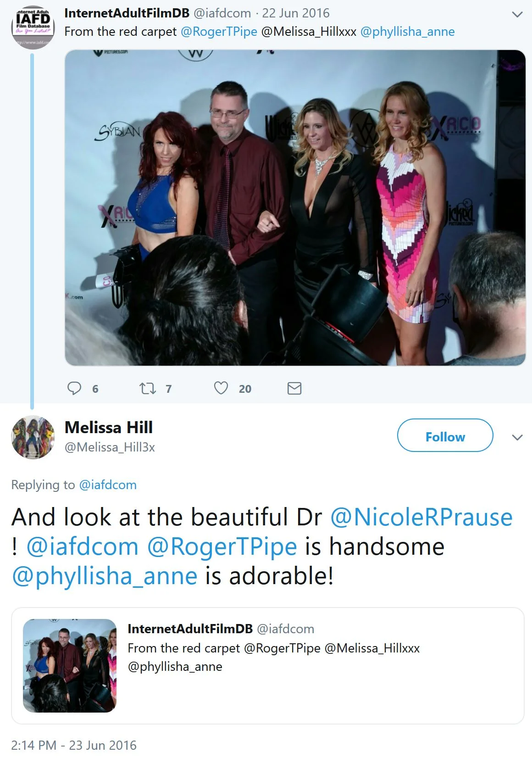Click the 22 Jun 2016 timestamp

tap(296, 13)
